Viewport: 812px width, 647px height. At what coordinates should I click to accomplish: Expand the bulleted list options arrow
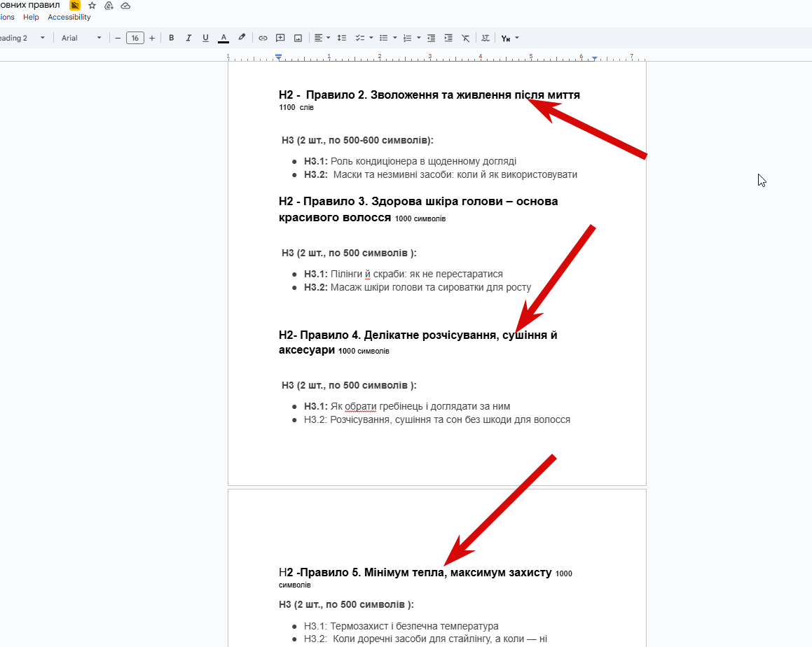(x=395, y=38)
